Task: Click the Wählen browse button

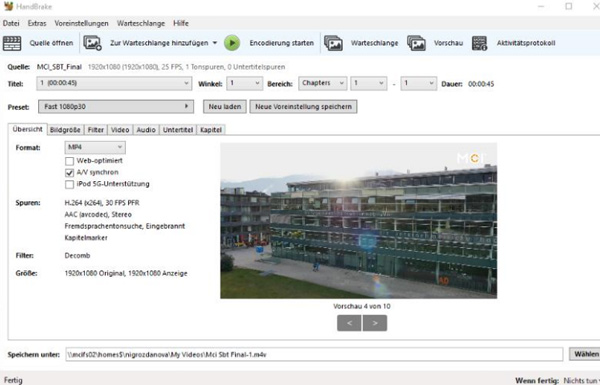Action: tap(585, 354)
